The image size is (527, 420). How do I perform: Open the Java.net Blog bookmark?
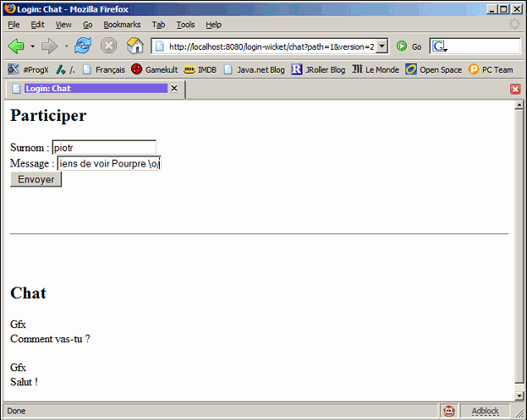(255, 69)
